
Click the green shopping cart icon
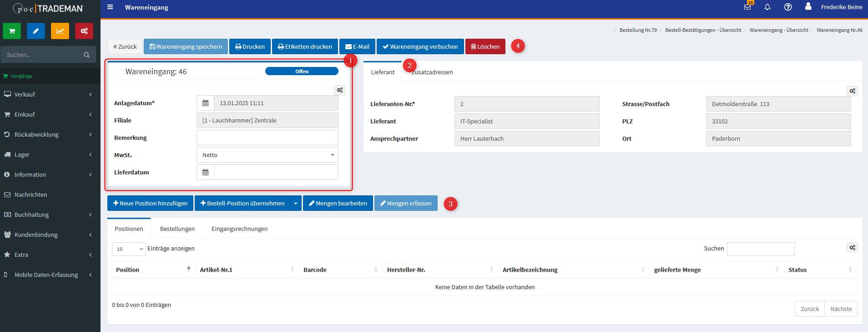(12, 31)
